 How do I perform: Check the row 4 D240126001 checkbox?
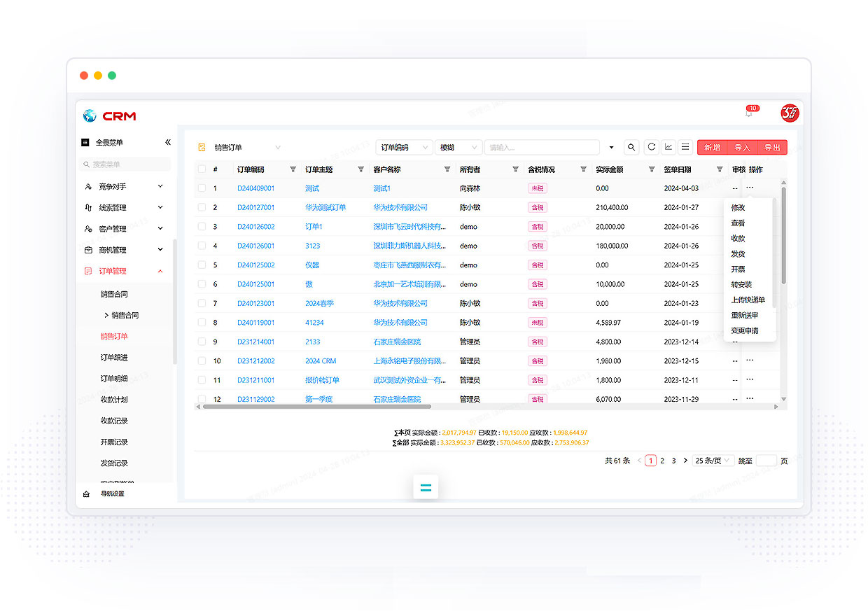(x=202, y=246)
